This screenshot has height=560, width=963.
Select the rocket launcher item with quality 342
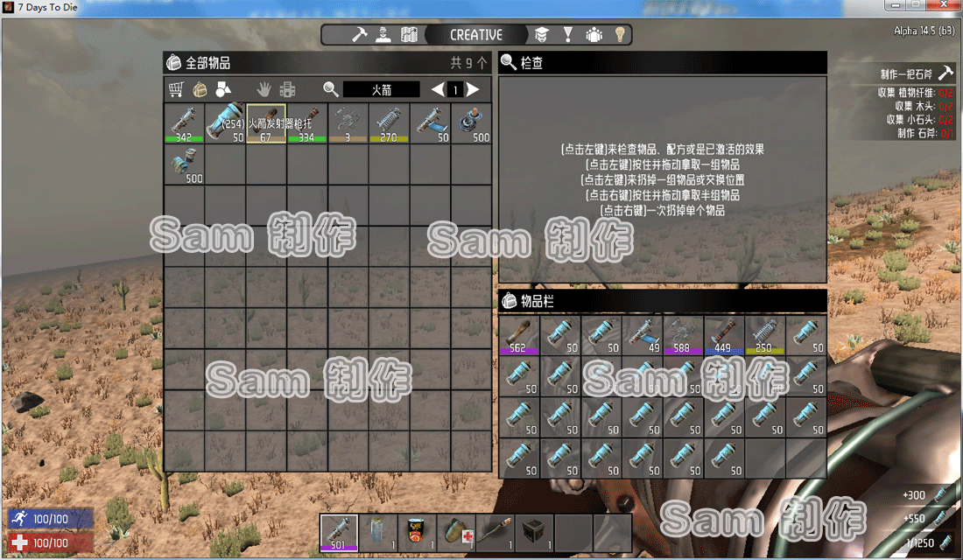[x=184, y=122]
